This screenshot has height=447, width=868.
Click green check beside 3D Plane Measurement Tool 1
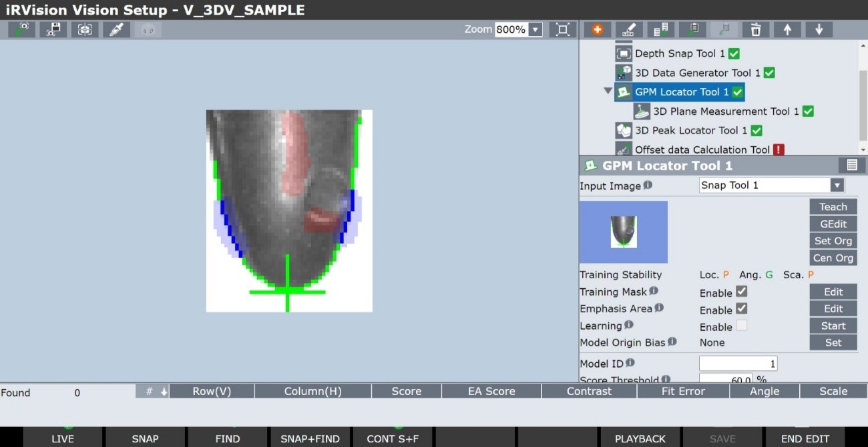pyautogui.click(x=808, y=111)
